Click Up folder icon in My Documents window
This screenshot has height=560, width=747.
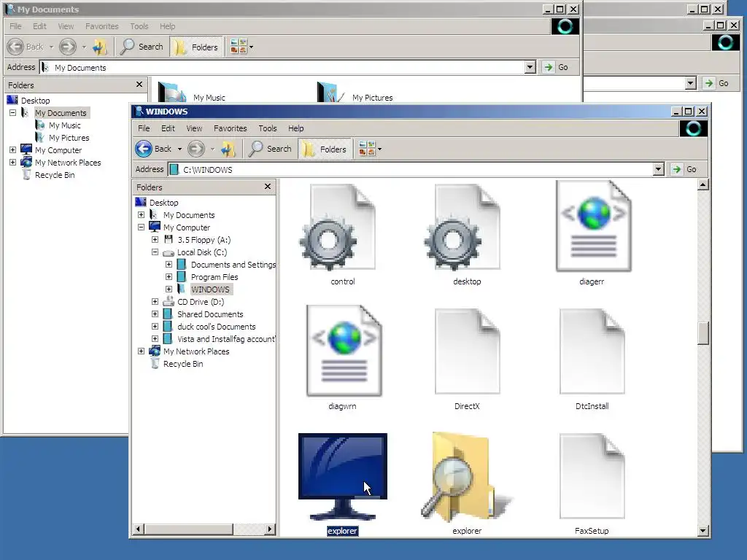pyautogui.click(x=99, y=47)
